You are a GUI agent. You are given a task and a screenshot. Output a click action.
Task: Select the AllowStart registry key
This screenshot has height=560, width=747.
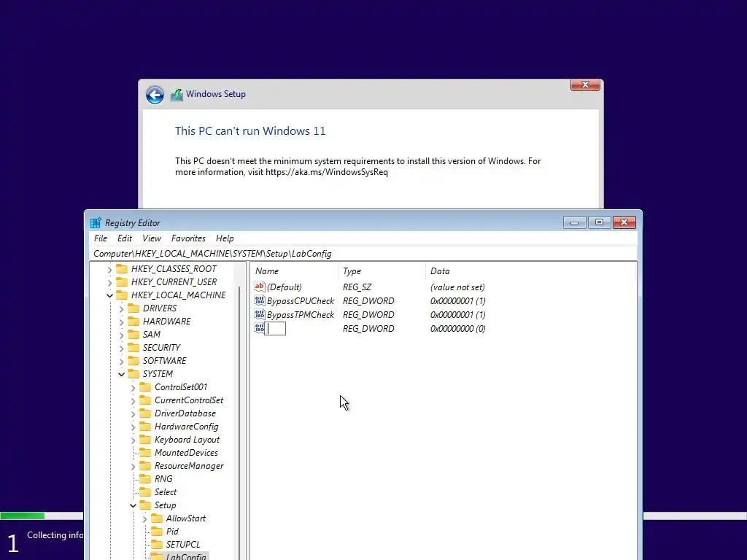point(186,518)
